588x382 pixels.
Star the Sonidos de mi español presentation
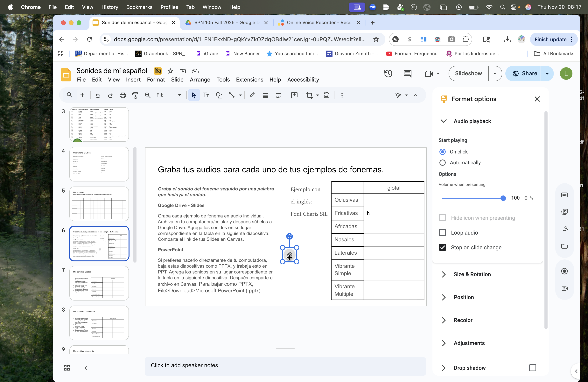(170, 71)
